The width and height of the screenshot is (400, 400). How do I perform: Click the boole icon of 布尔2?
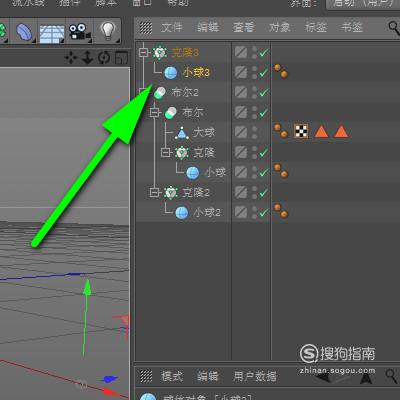[160, 93]
